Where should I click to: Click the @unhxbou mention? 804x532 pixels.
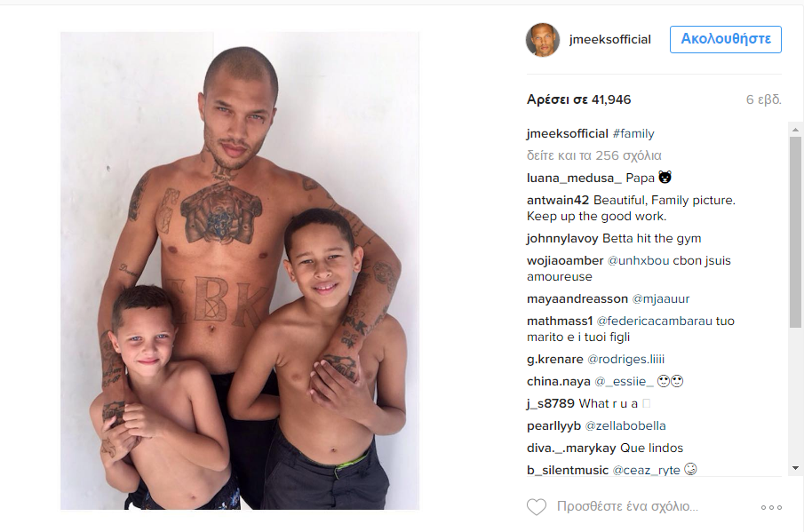(638, 261)
